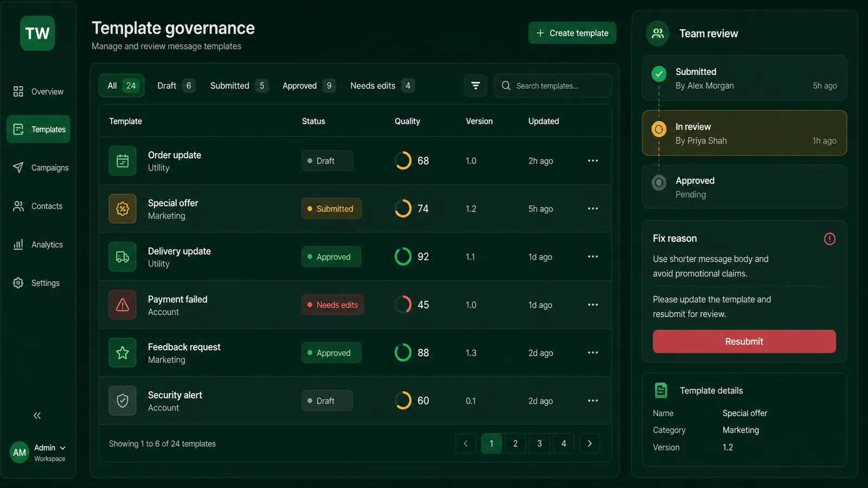Go to the previous page arrow
The width and height of the screenshot is (868, 488).
coord(465,444)
